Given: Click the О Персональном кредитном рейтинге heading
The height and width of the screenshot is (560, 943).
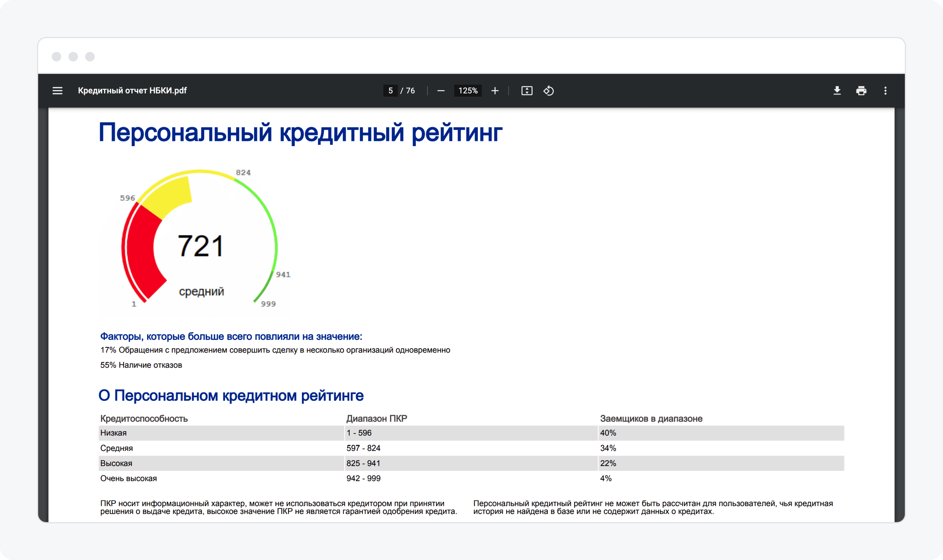Looking at the screenshot, I should pyautogui.click(x=231, y=395).
